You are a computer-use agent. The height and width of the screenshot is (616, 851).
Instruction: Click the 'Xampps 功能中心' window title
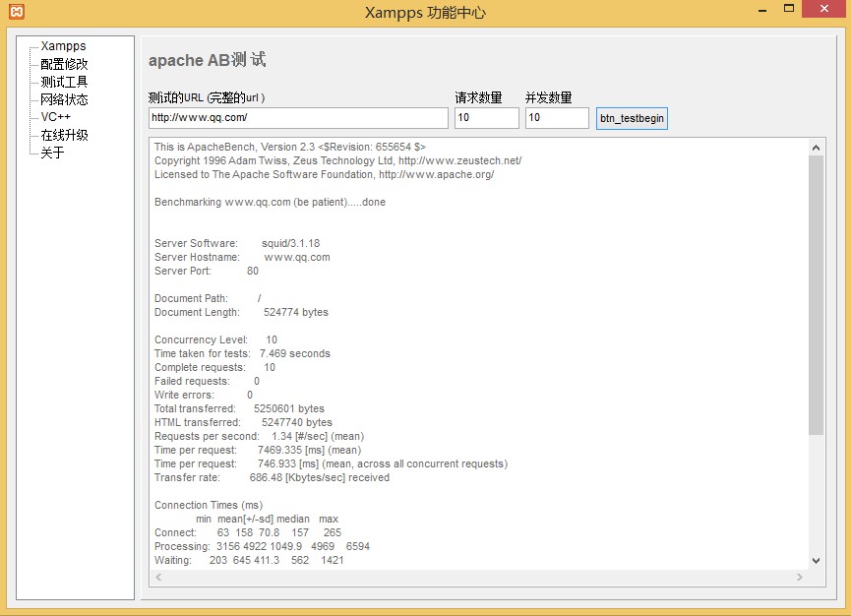425,12
